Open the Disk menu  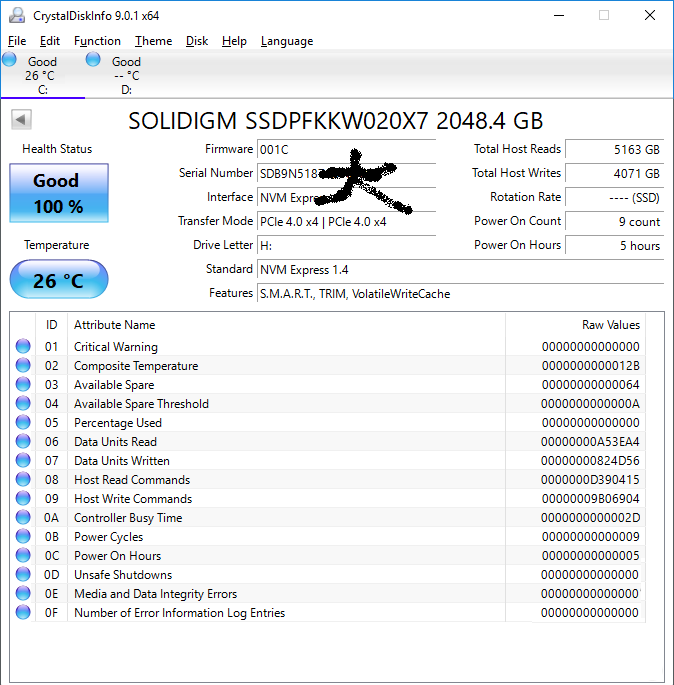pos(197,41)
